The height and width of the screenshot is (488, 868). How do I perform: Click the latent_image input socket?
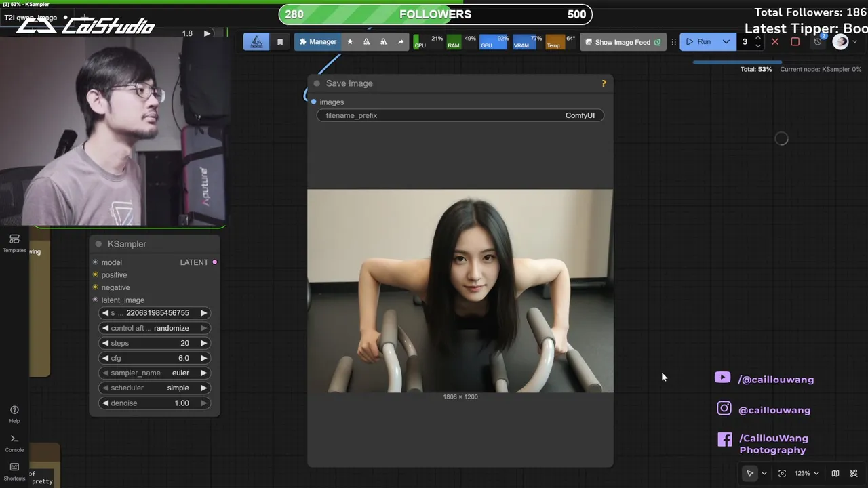click(96, 300)
